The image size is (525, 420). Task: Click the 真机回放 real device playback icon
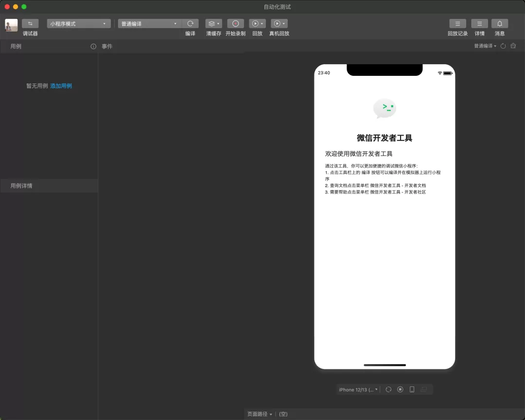[277, 23]
